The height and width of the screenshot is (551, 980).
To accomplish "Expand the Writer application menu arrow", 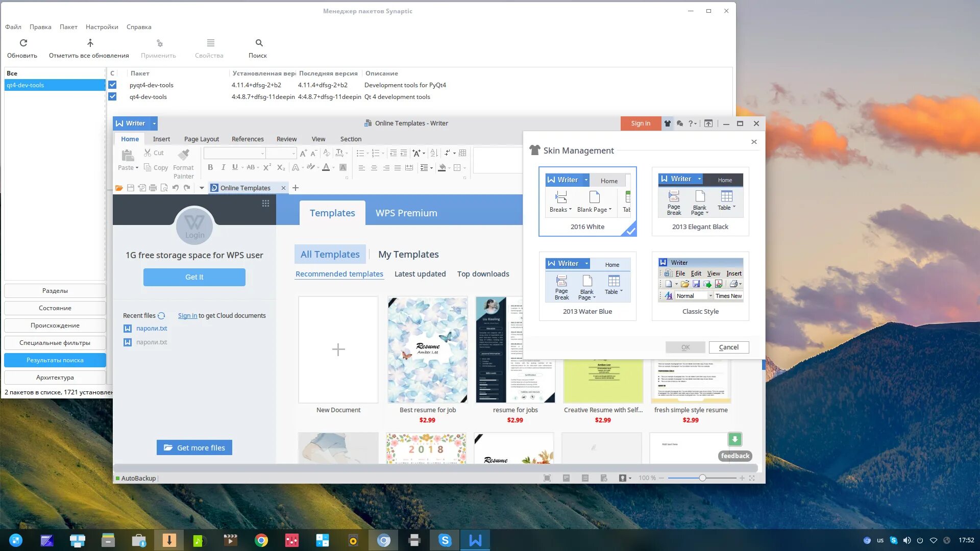I will pyautogui.click(x=154, y=123).
